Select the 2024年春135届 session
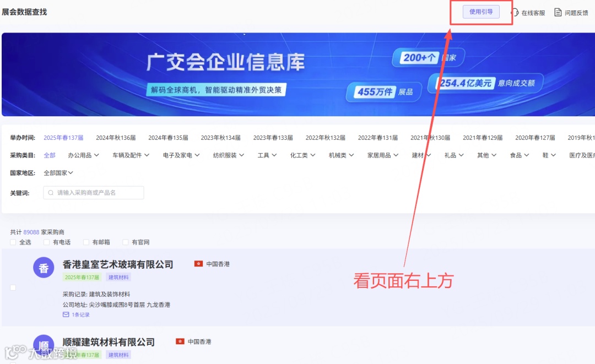Image resolution: width=595 pixels, height=364 pixels. tap(168, 138)
